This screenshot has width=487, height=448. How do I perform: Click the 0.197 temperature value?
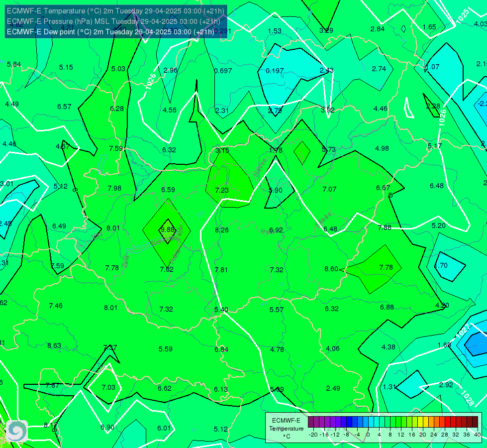click(275, 71)
